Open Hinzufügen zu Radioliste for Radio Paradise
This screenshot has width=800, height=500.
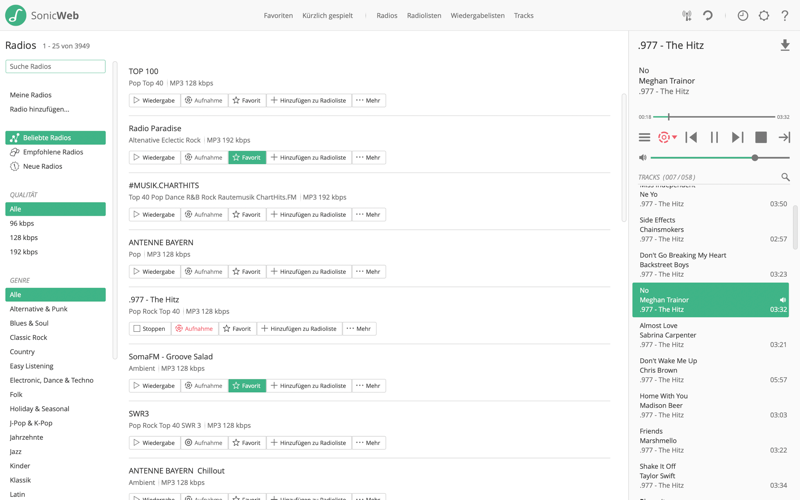[309, 158]
